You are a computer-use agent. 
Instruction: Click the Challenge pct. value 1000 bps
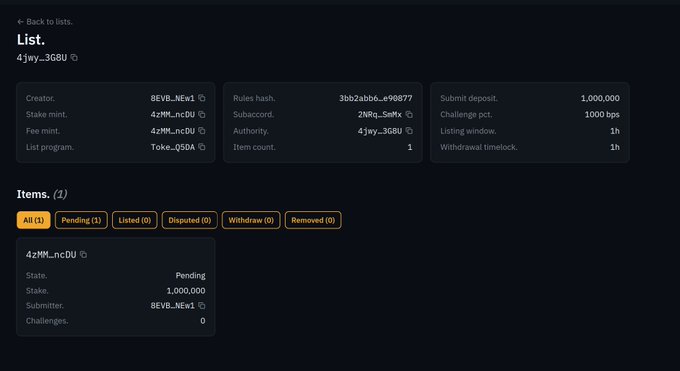click(602, 115)
